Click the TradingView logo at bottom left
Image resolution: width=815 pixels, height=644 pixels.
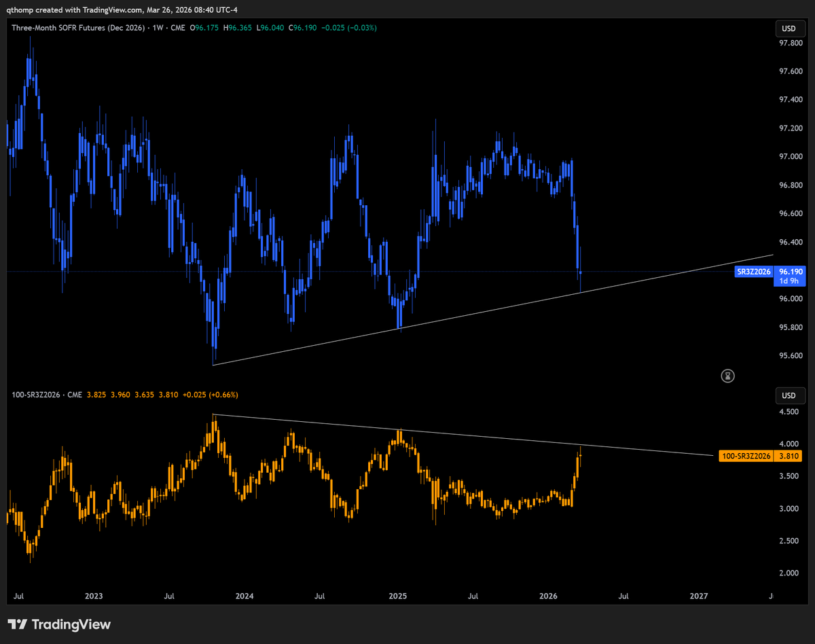point(58,624)
